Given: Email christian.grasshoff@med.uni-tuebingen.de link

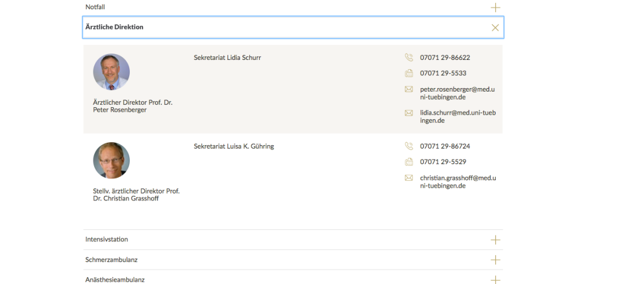Looking at the screenshot, I should point(458,181).
